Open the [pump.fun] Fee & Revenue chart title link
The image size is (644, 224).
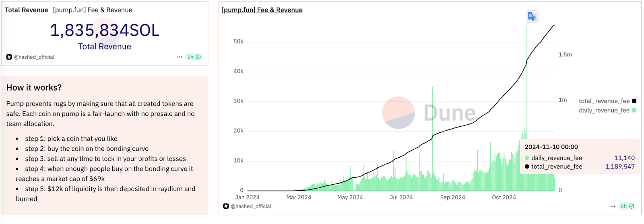262,10
